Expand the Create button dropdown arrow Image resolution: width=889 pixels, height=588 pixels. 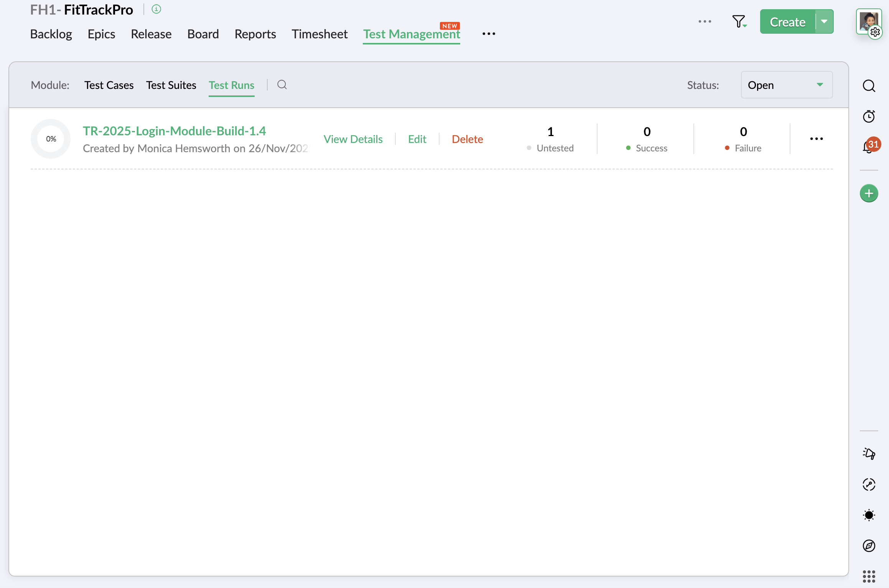click(824, 22)
